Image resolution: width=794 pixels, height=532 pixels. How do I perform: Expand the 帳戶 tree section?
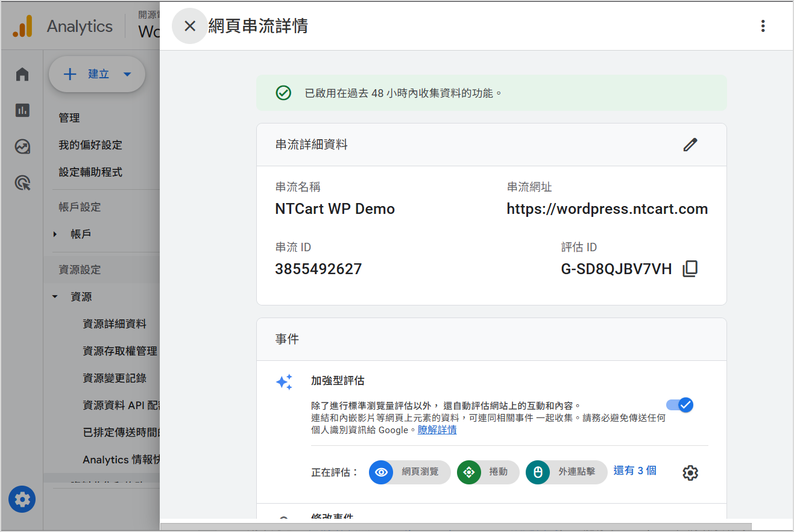click(x=55, y=234)
